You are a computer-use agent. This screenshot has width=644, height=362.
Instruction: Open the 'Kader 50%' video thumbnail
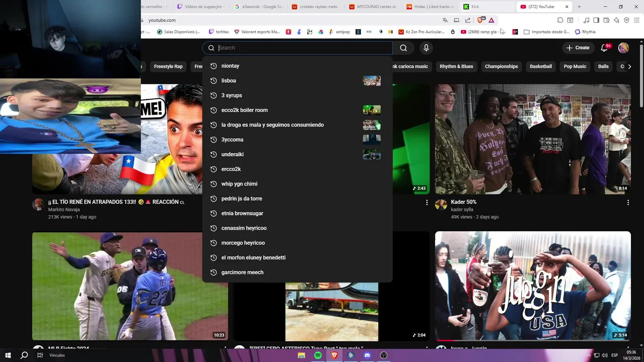[x=533, y=139]
